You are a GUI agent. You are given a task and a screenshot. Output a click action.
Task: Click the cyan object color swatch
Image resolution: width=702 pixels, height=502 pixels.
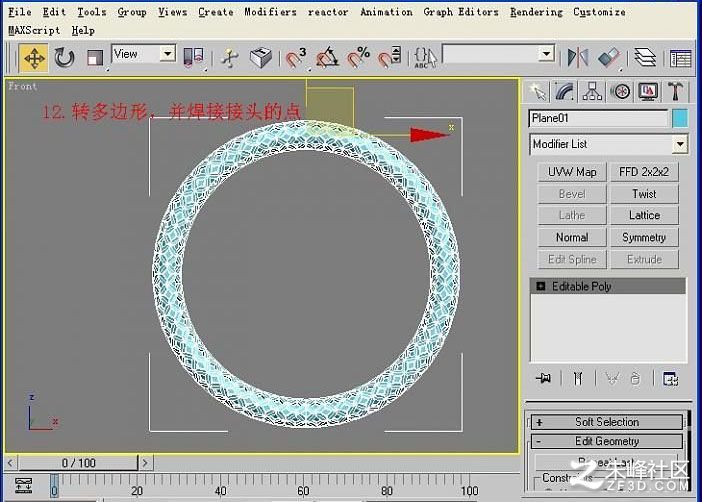click(680, 119)
